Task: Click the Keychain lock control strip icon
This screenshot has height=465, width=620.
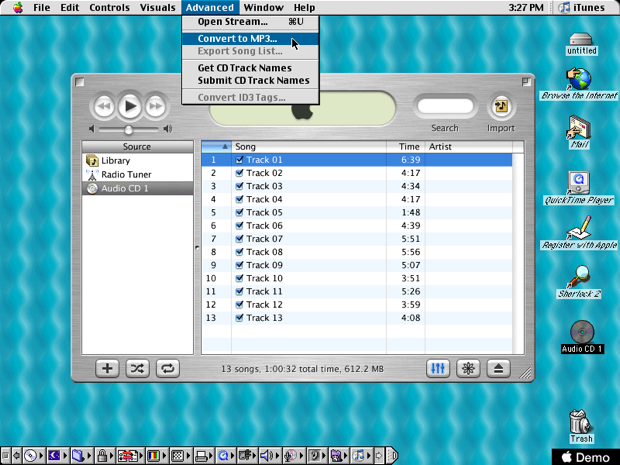Action: [x=102, y=456]
